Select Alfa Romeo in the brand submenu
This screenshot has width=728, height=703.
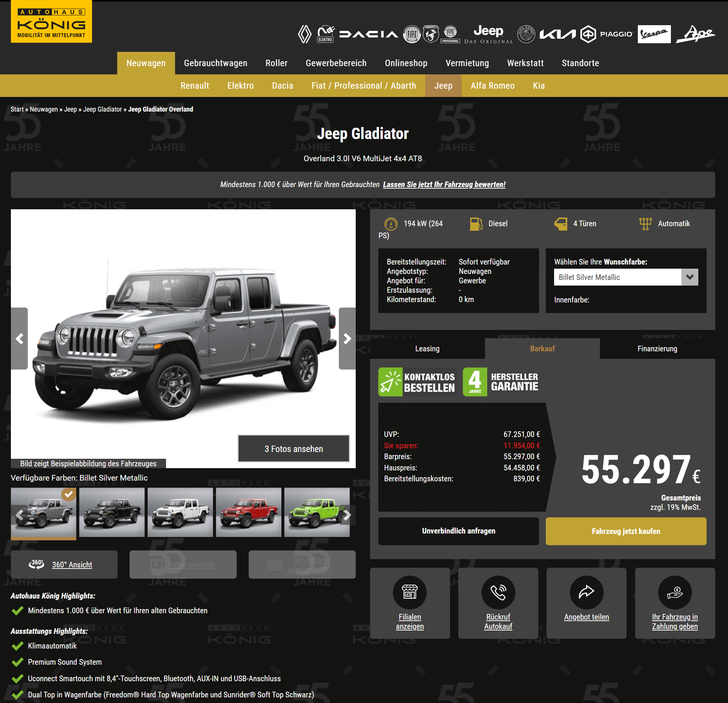coord(492,86)
